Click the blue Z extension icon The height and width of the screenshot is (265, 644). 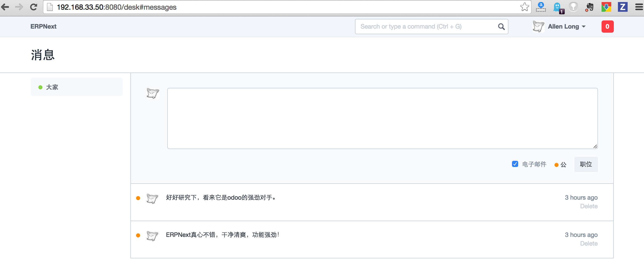click(623, 7)
